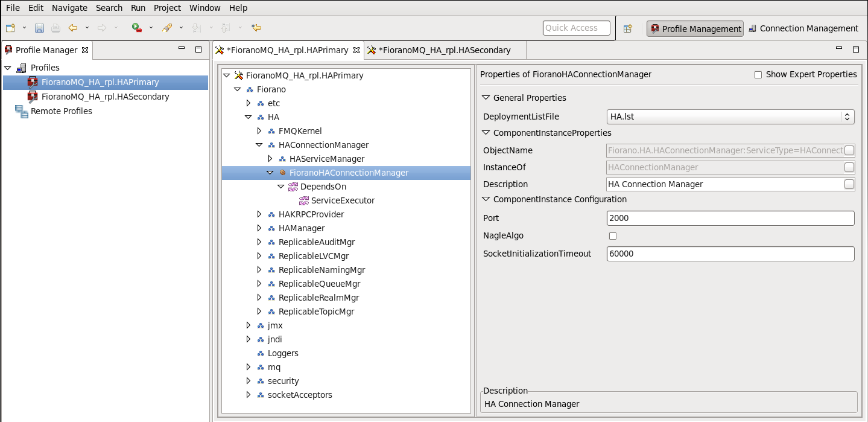The width and height of the screenshot is (868, 422).
Task: Close the FioranoMQ_HA_rpl.HAPrimary editor tab
Action: [x=356, y=50]
